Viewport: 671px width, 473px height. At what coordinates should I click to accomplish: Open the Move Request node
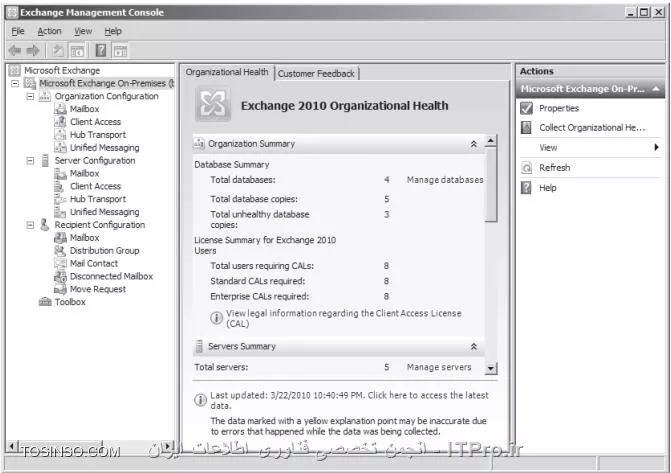pyautogui.click(x=98, y=289)
